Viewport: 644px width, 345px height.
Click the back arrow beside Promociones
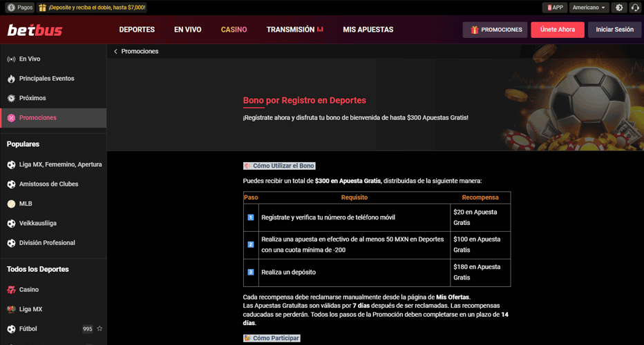tap(115, 51)
